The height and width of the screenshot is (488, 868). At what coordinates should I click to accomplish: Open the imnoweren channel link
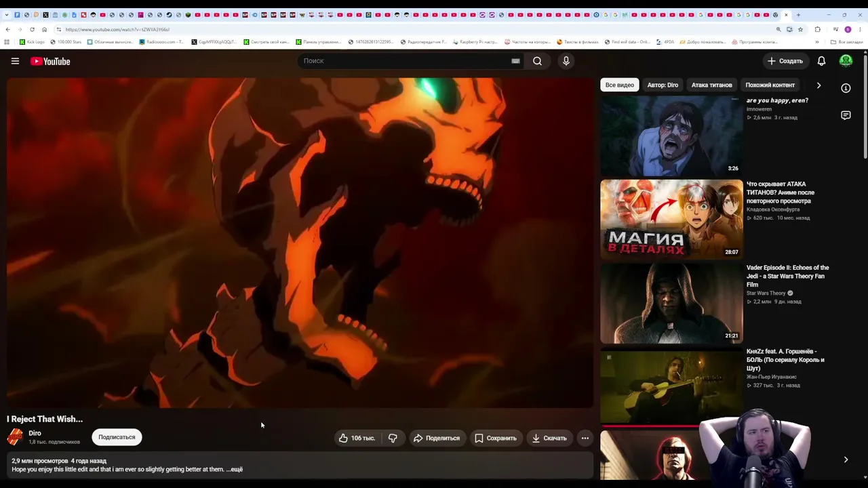click(759, 109)
